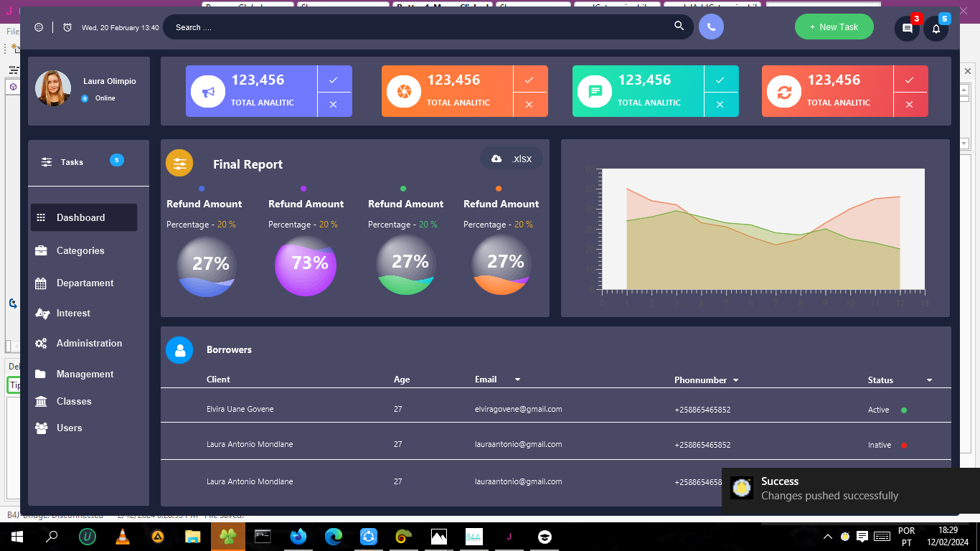Click the X on the red analytic card
The image size is (980, 551).
coord(910,105)
